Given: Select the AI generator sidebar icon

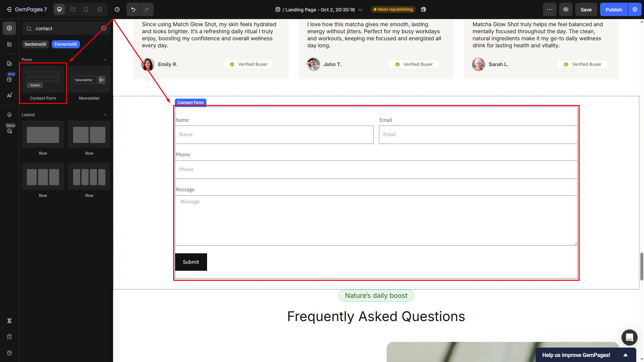Looking at the screenshot, I should point(9,96).
